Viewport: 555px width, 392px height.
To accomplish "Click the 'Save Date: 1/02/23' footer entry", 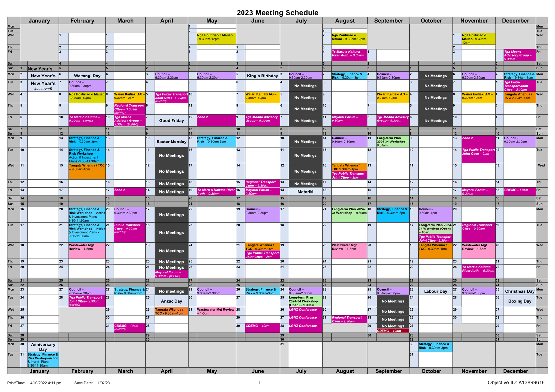I will (x=92, y=383).
